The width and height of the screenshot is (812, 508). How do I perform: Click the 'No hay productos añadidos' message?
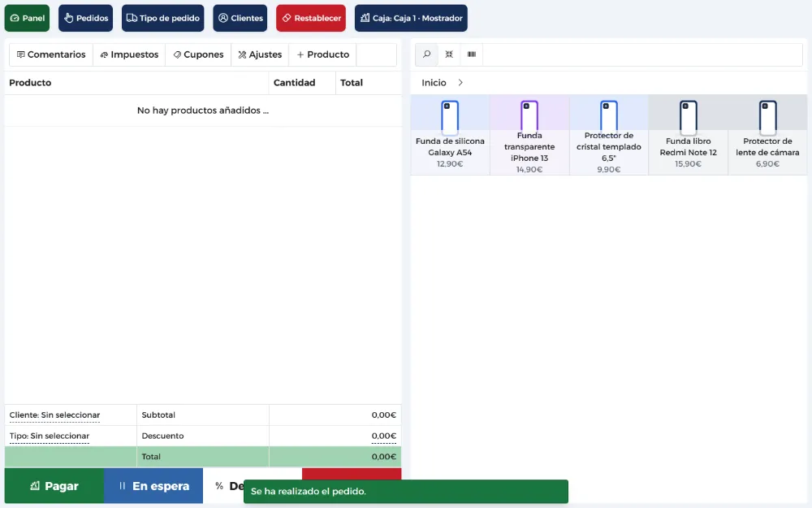click(x=203, y=111)
